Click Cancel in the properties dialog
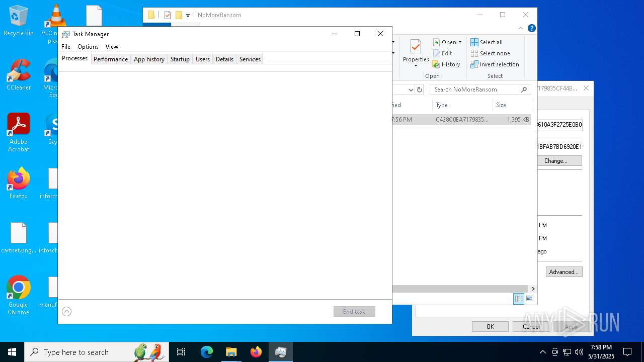This screenshot has width=644, height=362. [531, 327]
